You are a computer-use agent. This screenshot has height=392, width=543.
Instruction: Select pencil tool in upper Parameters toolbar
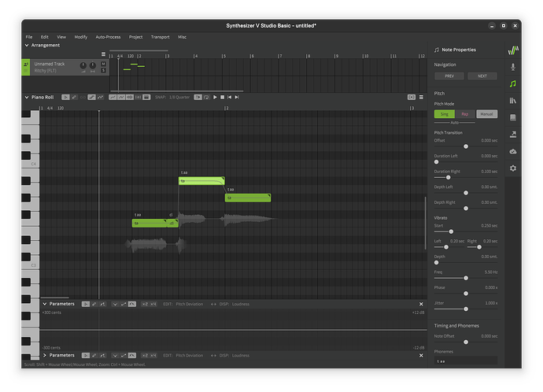coord(94,304)
